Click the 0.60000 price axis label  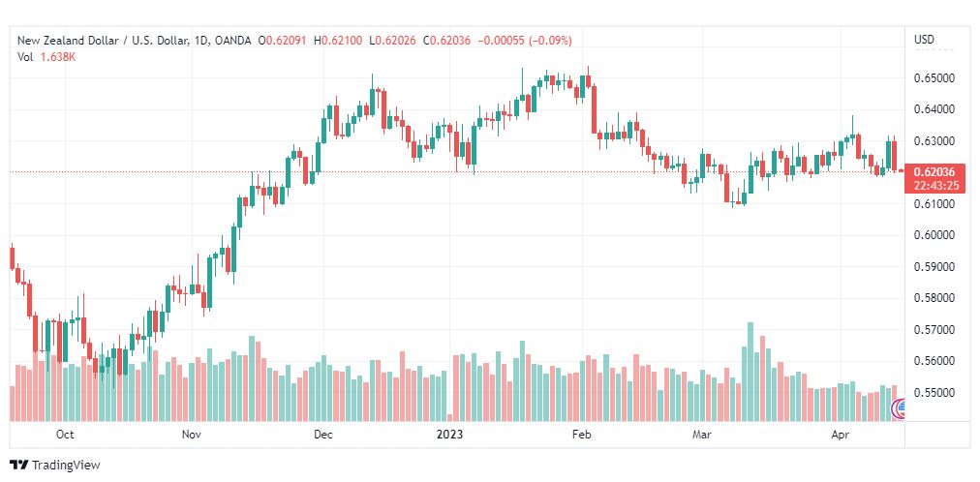934,235
